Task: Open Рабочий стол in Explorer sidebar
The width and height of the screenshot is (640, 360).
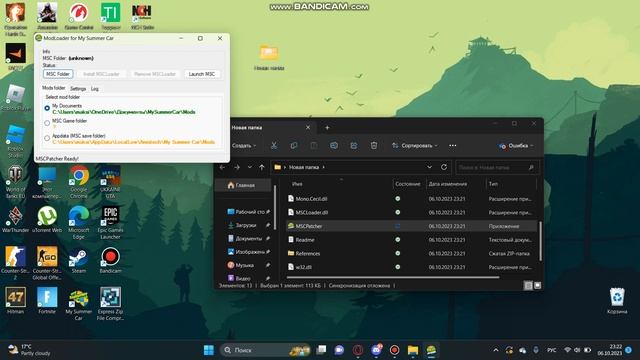Action: click(249, 212)
